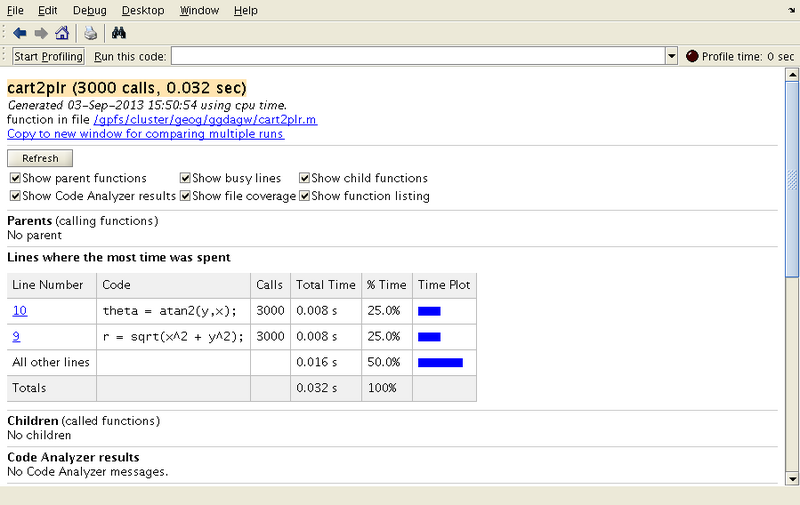Viewport: 800px width, 505px height.
Task: Open the Desktop menu
Action: pyautogui.click(x=143, y=10)
